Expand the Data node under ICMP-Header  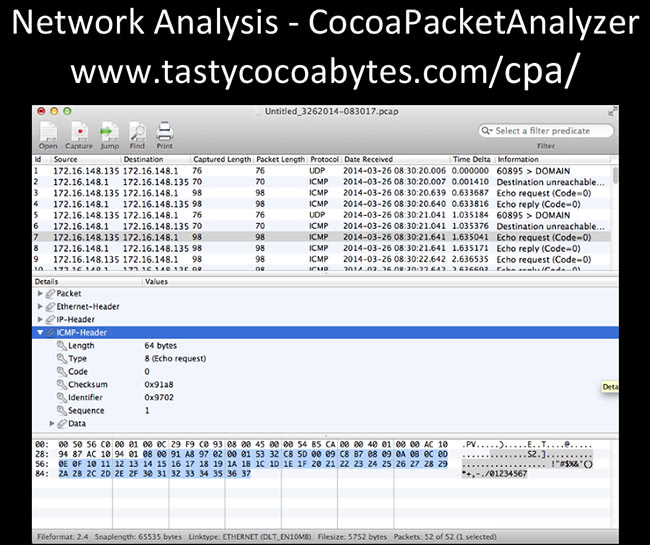coord(52,423)
